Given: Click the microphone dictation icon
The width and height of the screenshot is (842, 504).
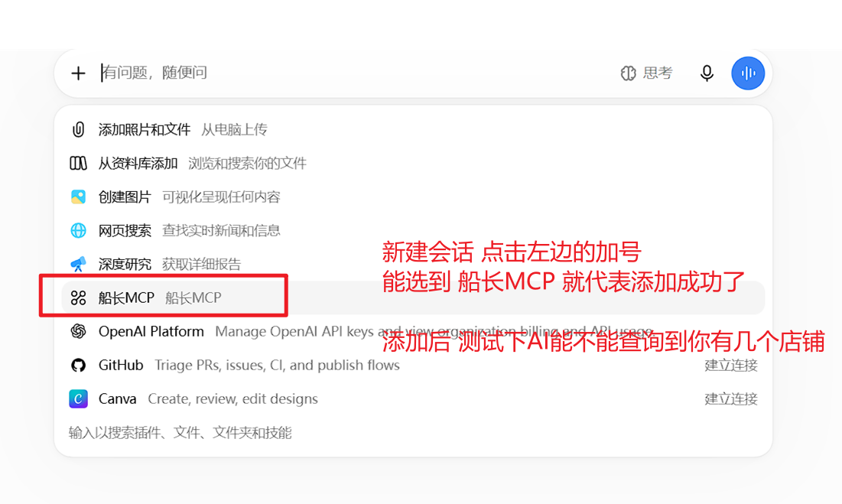Looking at the screenshot, I should (707, 73).
